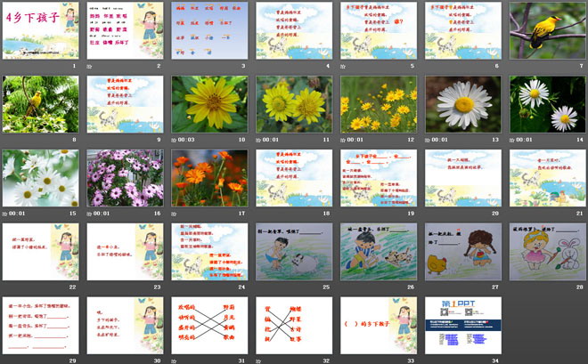Screen dimensions: 588x364
Task: Click the transition star icon under slide 13
Action: (428, 140)
